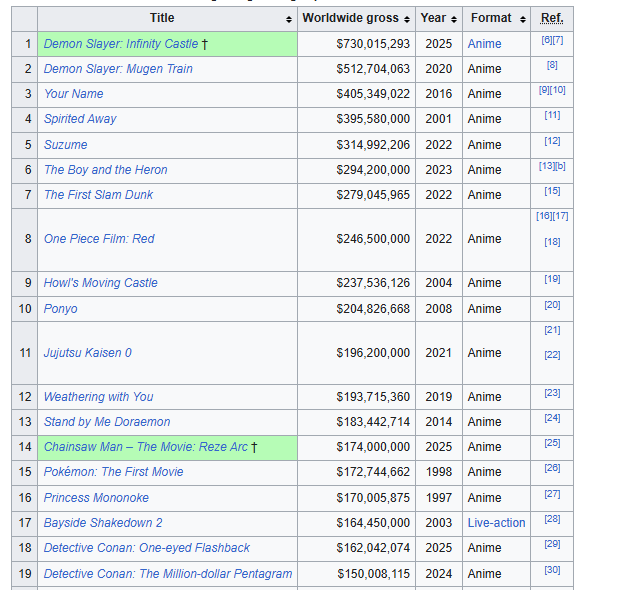Open the Princess Mononoke link
Screen dimensions: 621x590
point(96,498)
